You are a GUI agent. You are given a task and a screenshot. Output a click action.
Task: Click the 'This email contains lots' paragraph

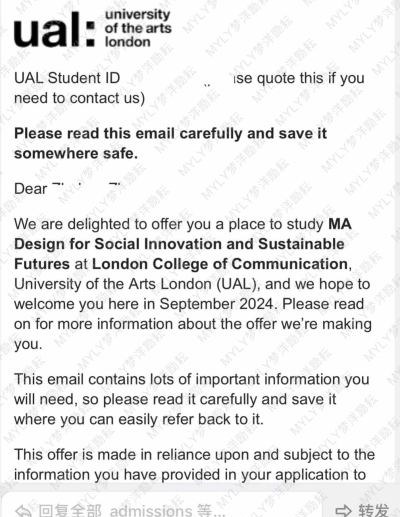tap(192, 399)
